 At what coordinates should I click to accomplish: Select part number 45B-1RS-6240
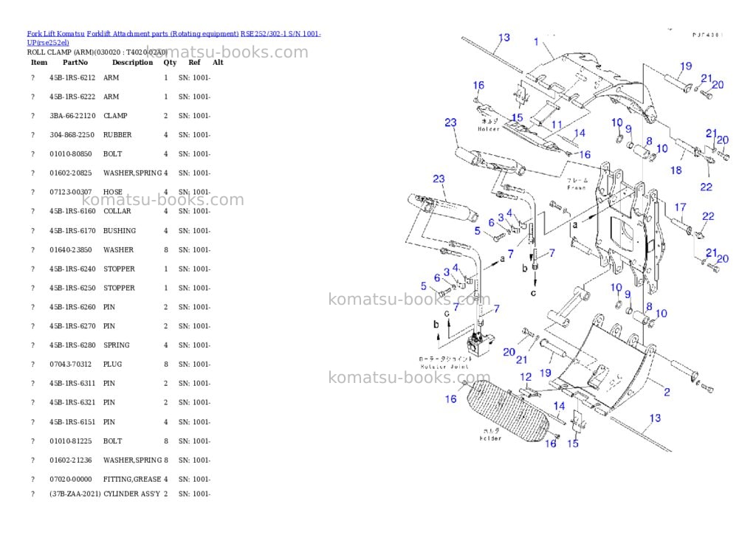pyautogui.click(x=72, y=269)
